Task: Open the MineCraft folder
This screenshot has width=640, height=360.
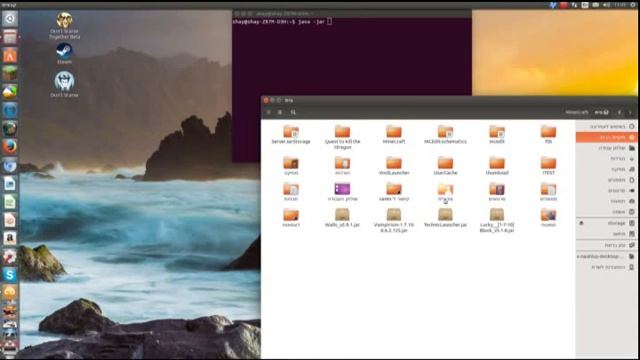Action: point(394,135)
